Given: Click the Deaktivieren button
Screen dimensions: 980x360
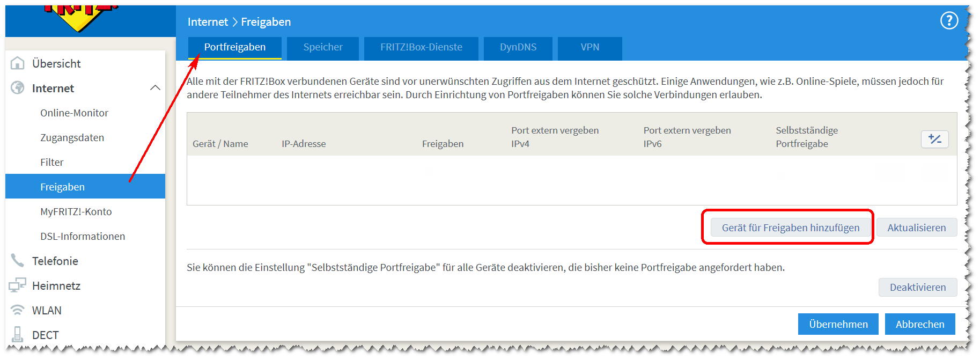Looking at the screenshot, I should (918, 287).
